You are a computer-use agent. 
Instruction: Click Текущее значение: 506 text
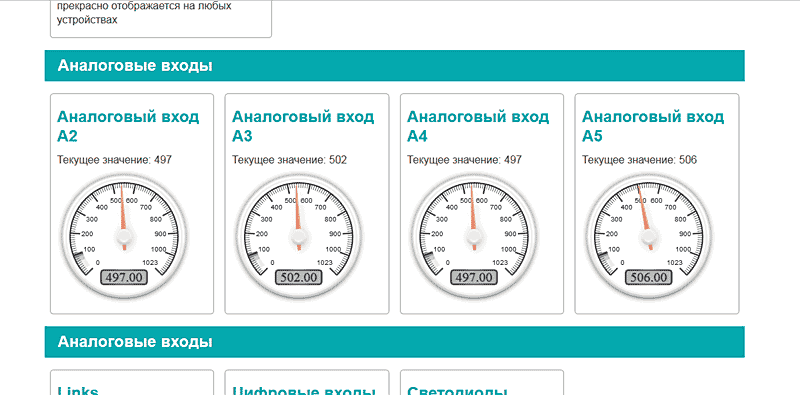click(639, 160)
